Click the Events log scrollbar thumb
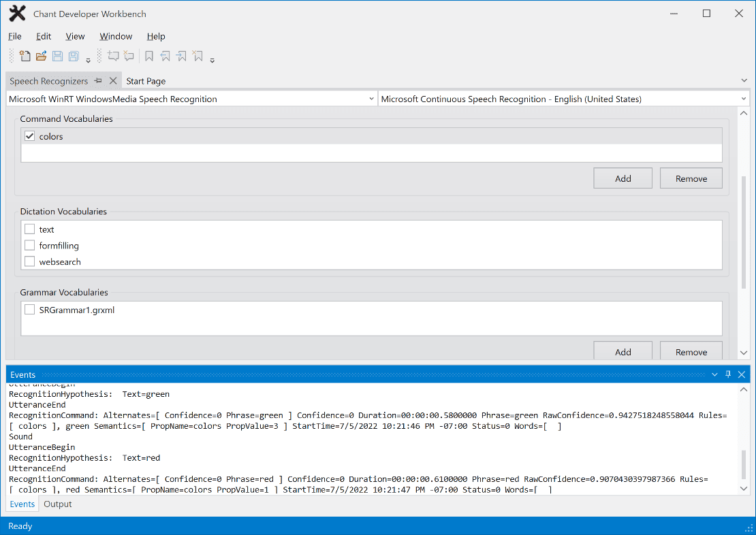This screenshot has width=756, height=535. [x=744, y=465]
